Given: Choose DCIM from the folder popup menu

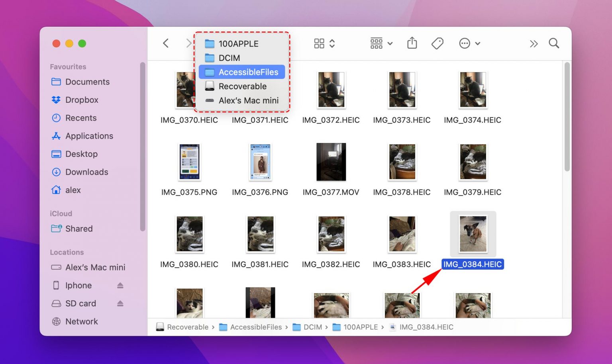Looking at the screenshot, I should (229, 58).
